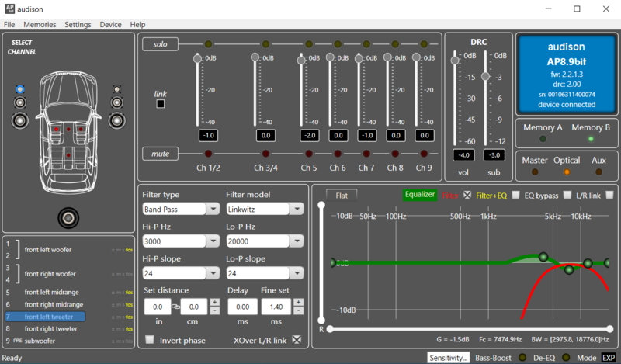The height and width of the screenshot is (364, 621).
Task: Enable the Filter+EQ checkbox
Action: [515, 195]
